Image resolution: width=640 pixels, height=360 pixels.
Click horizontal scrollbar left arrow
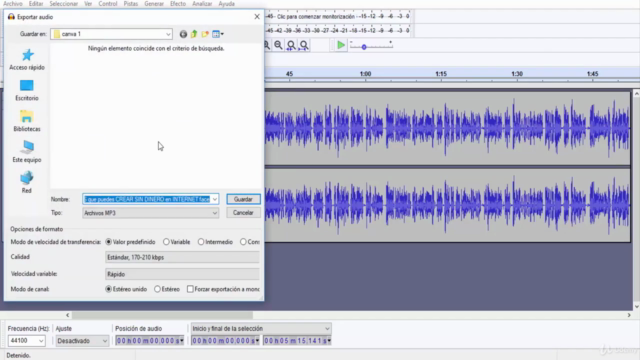click(68, 315)
